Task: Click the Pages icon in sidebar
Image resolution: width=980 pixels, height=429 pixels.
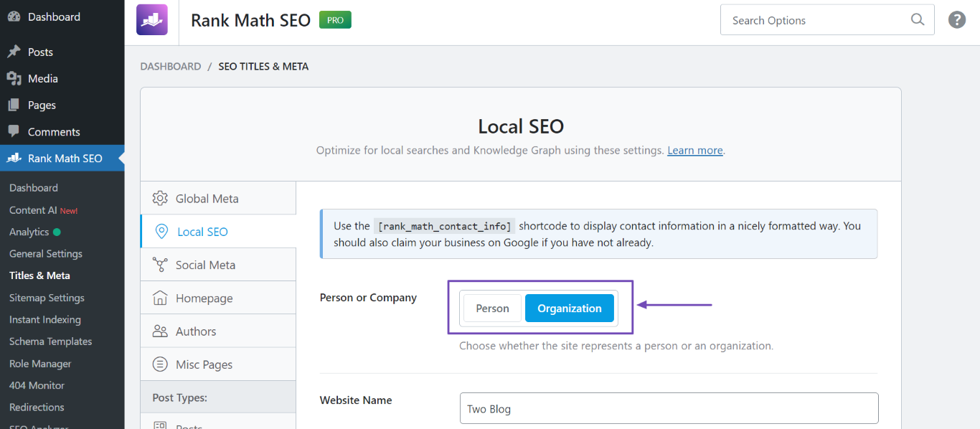Action: (x=14, y=105)
